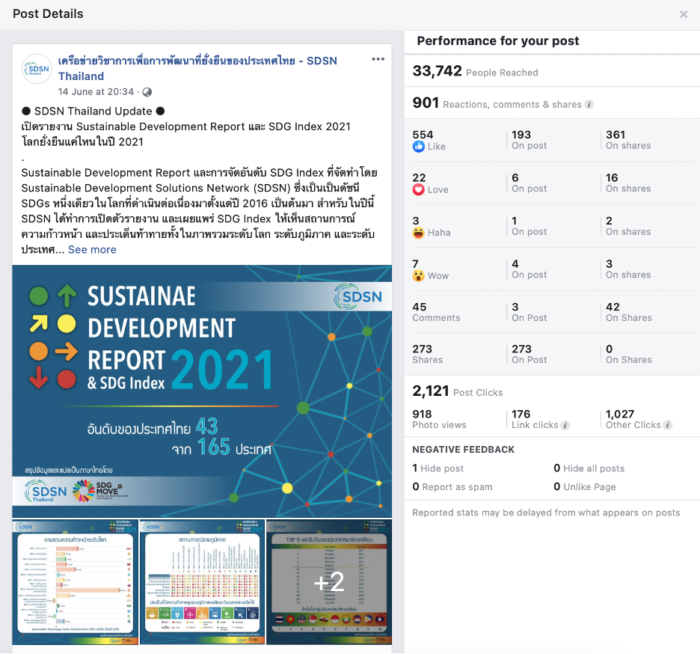Click the 361 On shares likes value
The width and height of the screenshot is (700, 654).
(615, 134)
